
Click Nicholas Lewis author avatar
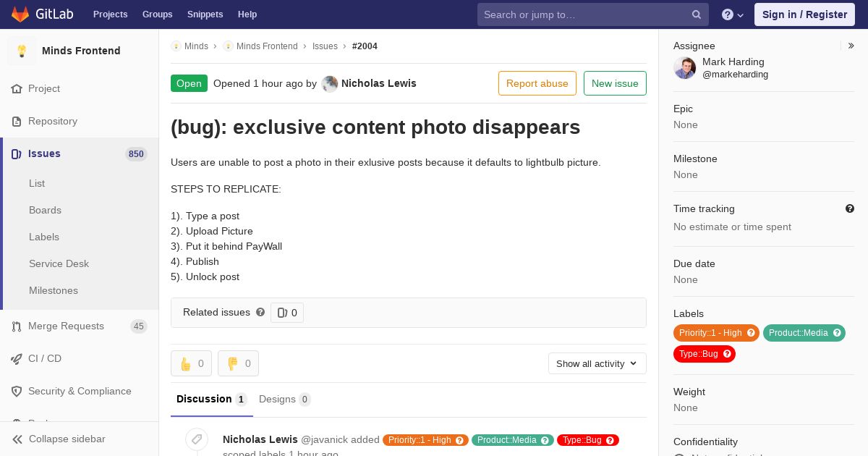[330, 83]
